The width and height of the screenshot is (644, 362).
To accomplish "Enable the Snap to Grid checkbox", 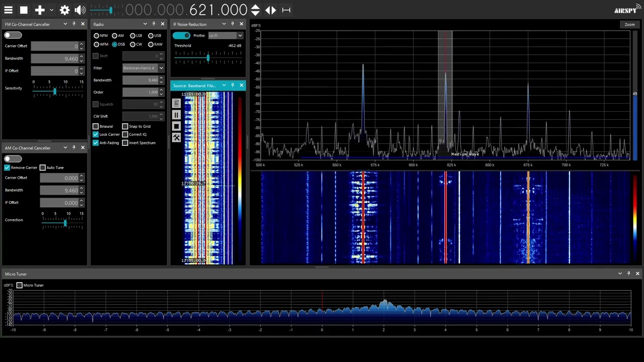I will click(125, 126).
